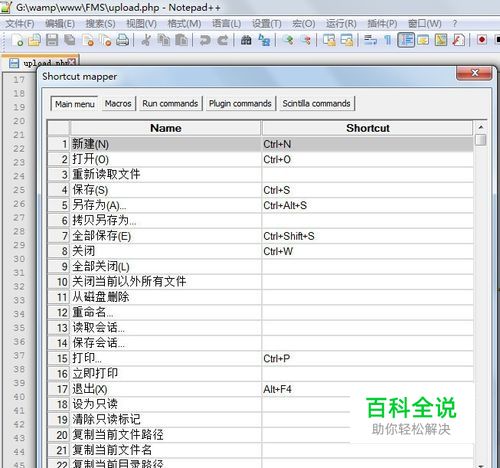
Task: Click the Ctrl+Alt+S shortcut cell
Action: (x=367, y=206)
